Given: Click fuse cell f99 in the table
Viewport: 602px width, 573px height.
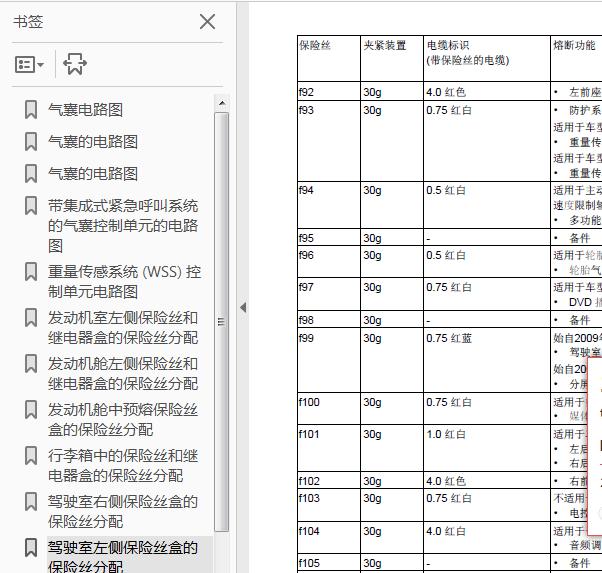Looking at the screenshot, I should [329, 360].
